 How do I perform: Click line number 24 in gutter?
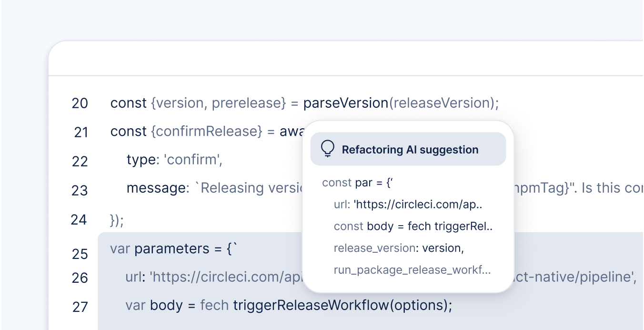(79, 220)
